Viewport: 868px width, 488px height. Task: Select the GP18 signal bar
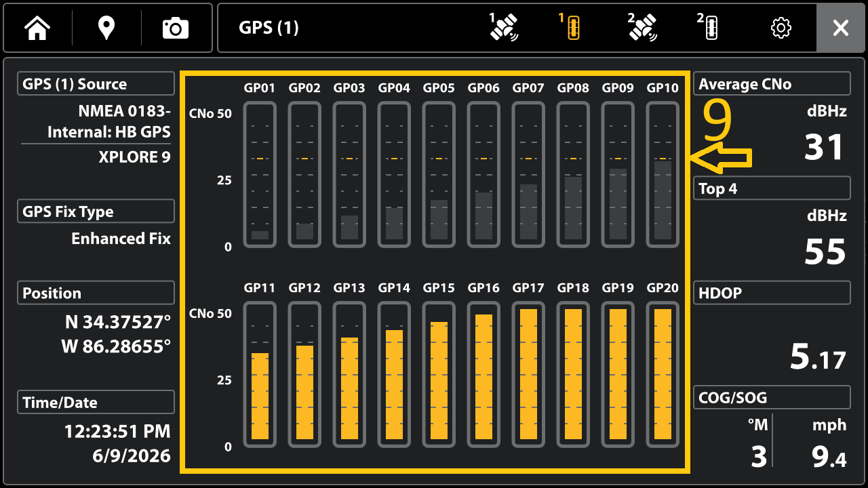[573, 374]
